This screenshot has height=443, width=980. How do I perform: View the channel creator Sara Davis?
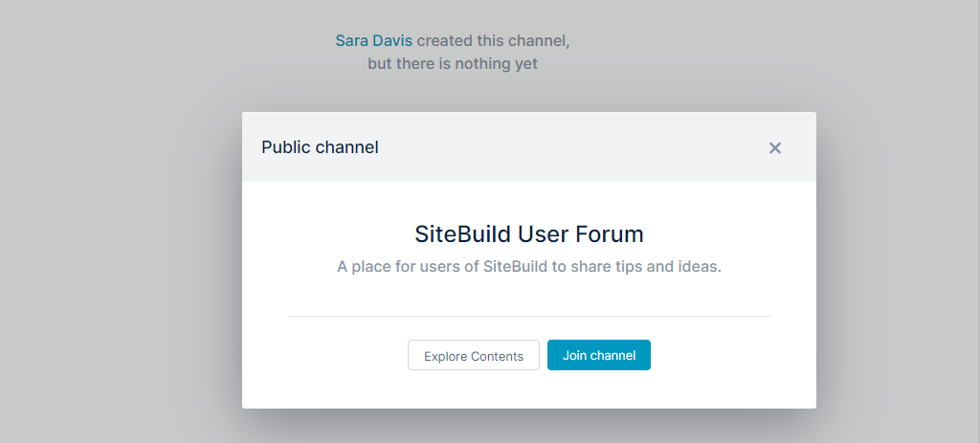coord(374,40)
